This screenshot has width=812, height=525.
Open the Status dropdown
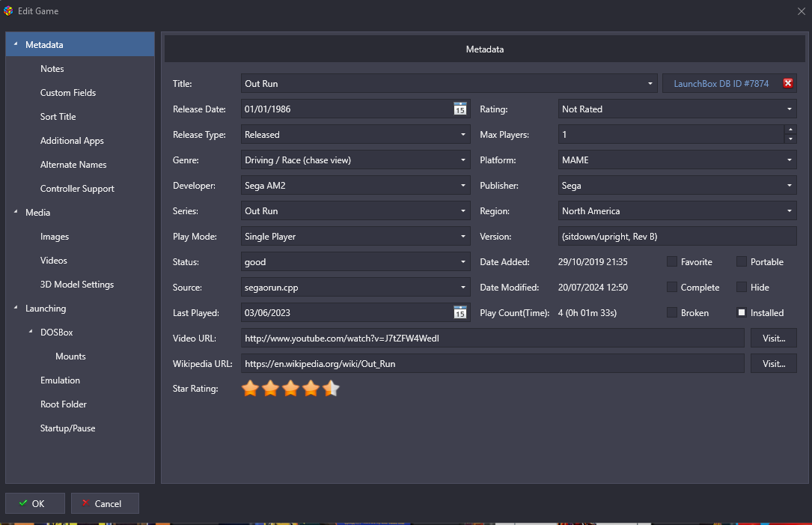click(x=463, y=261)
